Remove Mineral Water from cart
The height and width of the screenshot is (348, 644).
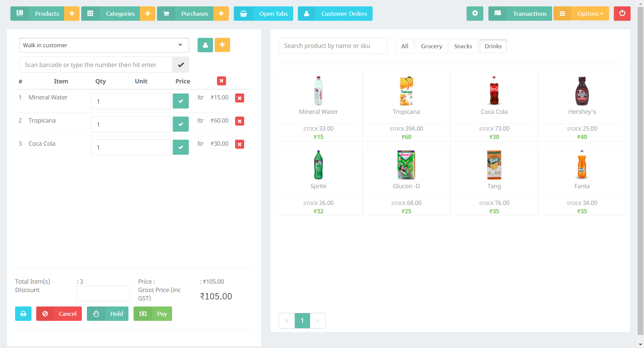(239, 98)
